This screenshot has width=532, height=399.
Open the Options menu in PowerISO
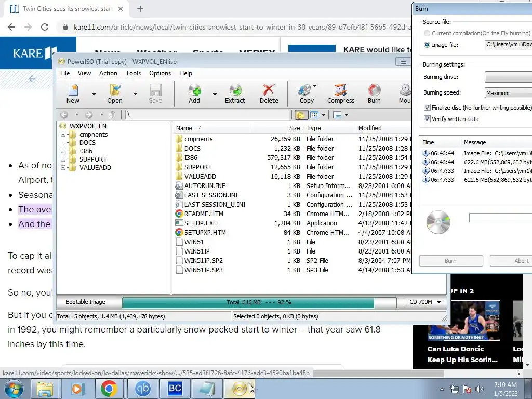click(160, 73)
